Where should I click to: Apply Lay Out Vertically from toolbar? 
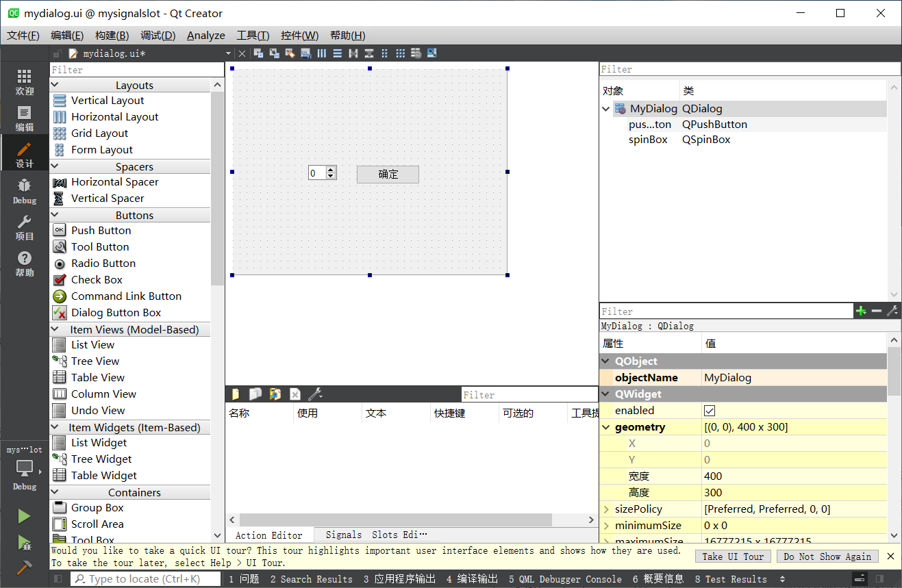338,53
